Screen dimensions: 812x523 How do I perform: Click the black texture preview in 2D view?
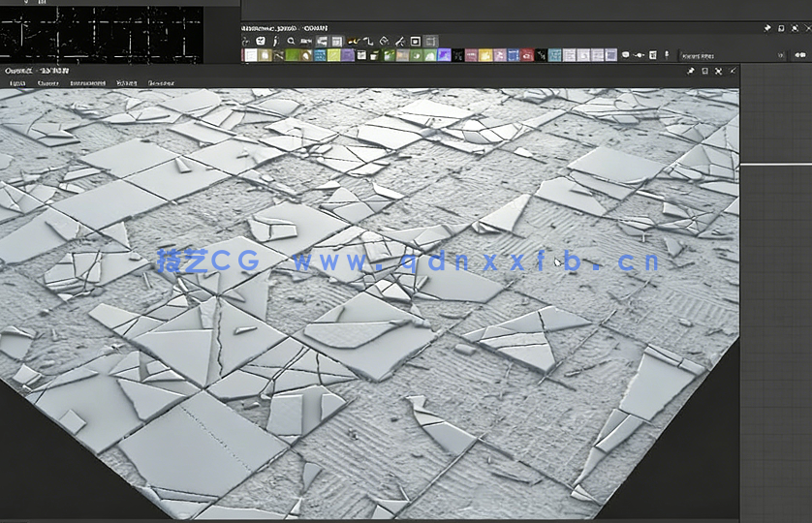click(x=101, y=34)
